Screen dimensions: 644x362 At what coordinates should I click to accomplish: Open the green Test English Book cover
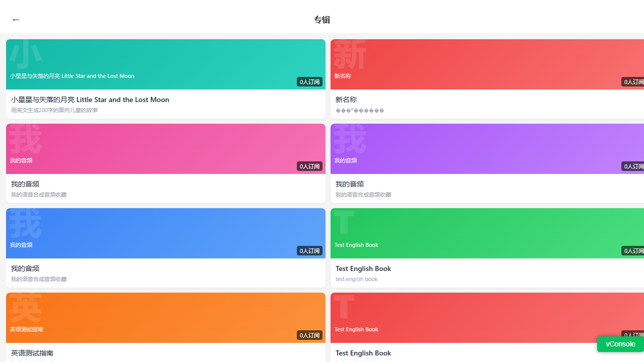(487, 233)
